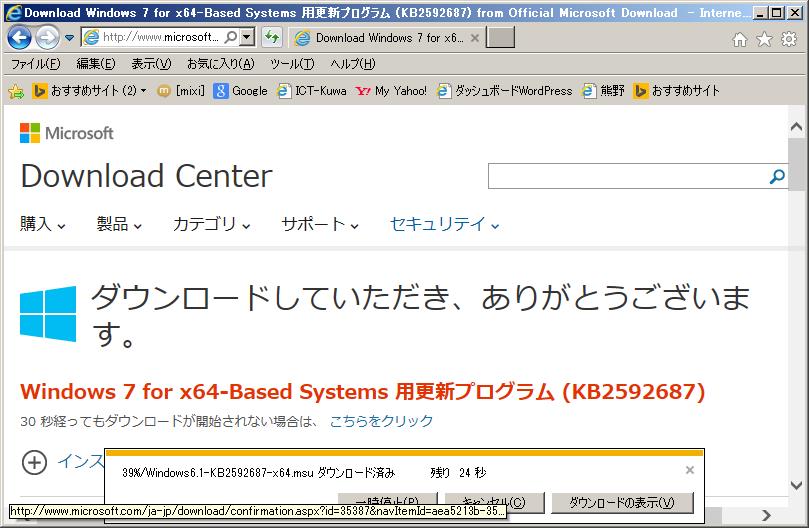Screen dimensions: 809x528
Task: Close the Download Windows 7 tab
Action: [475, 38]
